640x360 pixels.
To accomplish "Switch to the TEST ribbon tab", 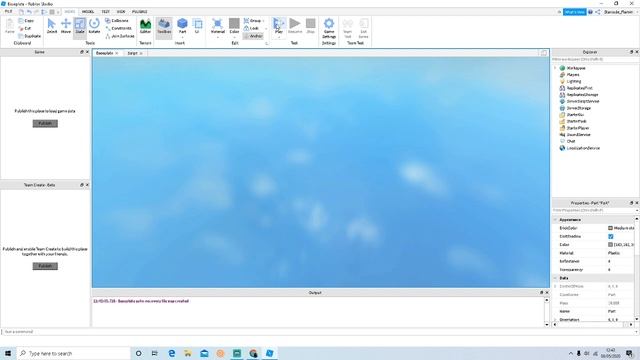I will [x=105, y=12].
